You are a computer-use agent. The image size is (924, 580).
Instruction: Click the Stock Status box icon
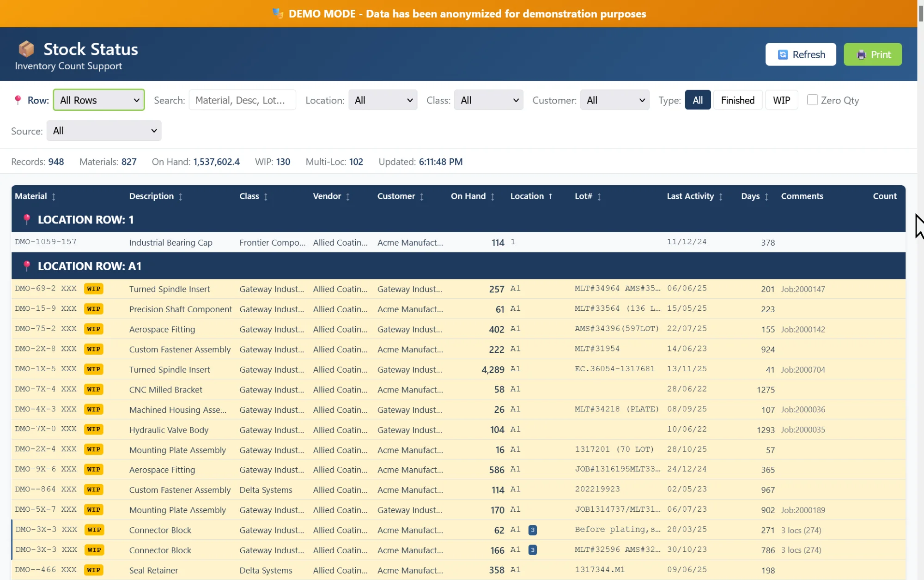point(26,49)
